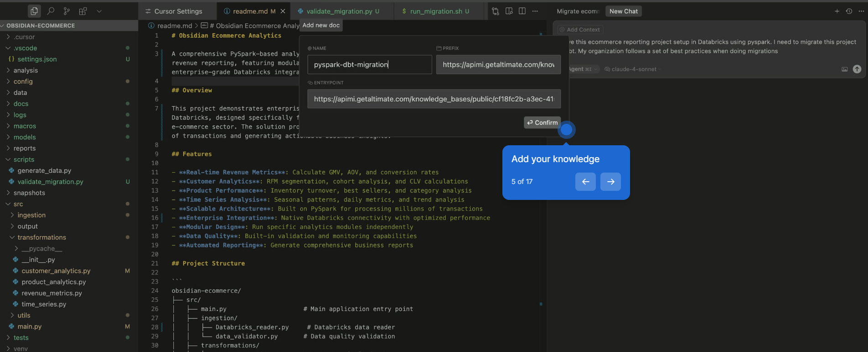Expand the reports folder
The width and height of the screenshot is (868, 352).
tap(68, 148)
